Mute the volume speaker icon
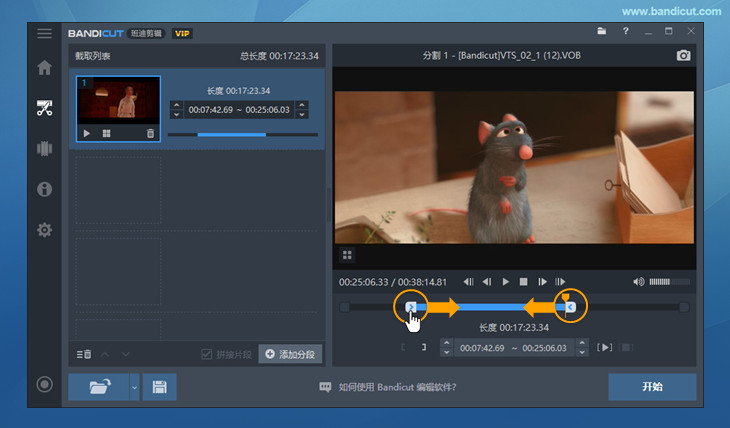The image size is (730, 428). point(639,282)
